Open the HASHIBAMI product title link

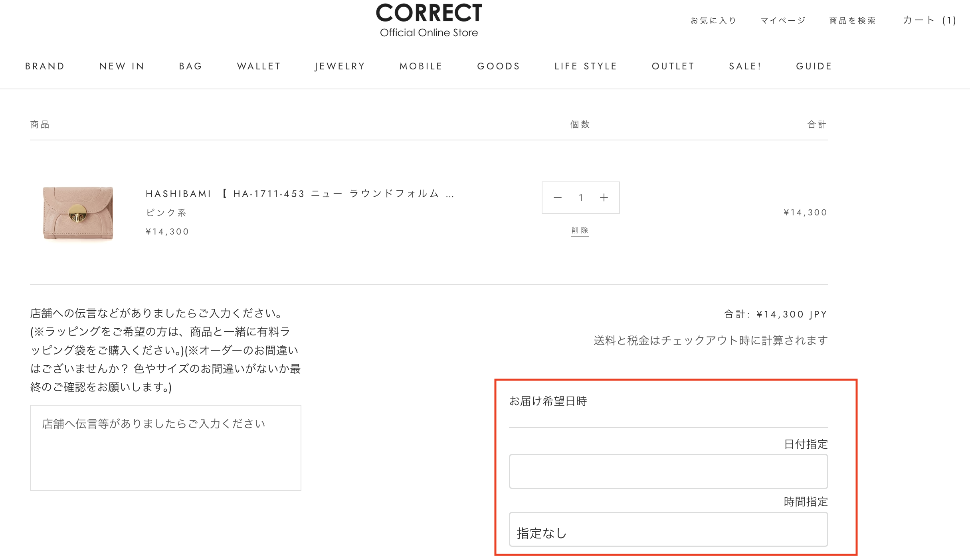pyautogui.click(x=299, y=194)
